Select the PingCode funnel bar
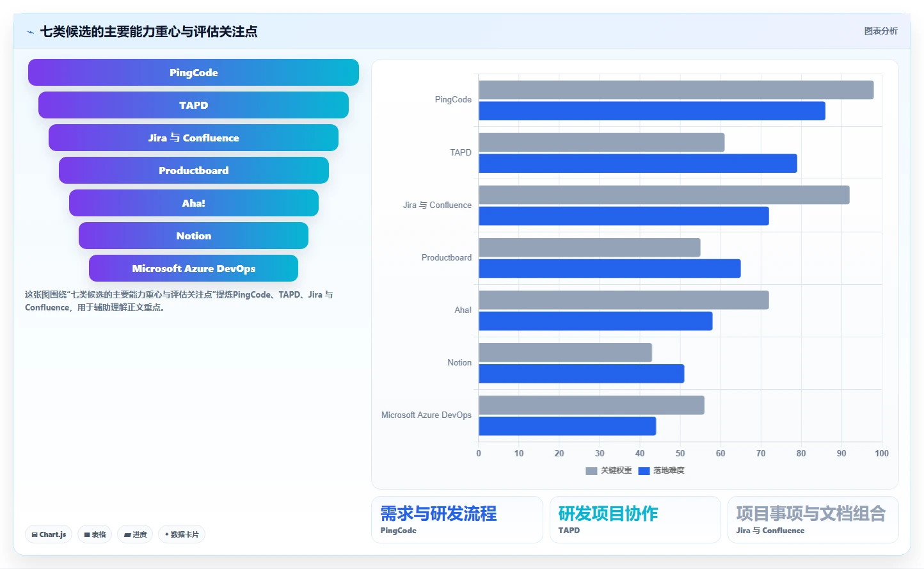The height and width of the screenshot is (569, 924). point(193,72)
